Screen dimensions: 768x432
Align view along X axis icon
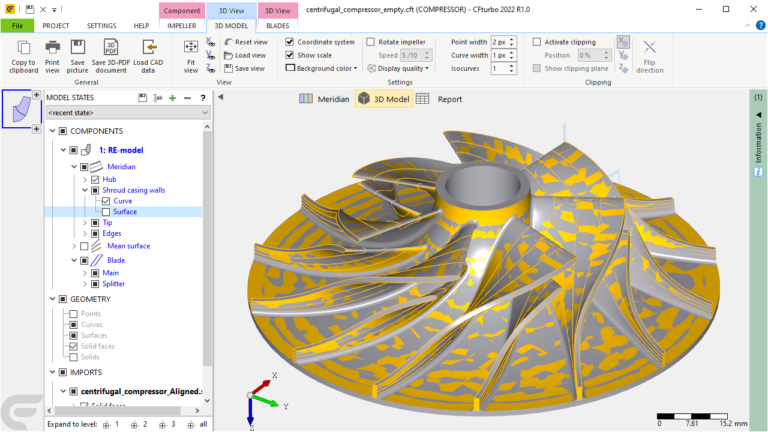210,42
